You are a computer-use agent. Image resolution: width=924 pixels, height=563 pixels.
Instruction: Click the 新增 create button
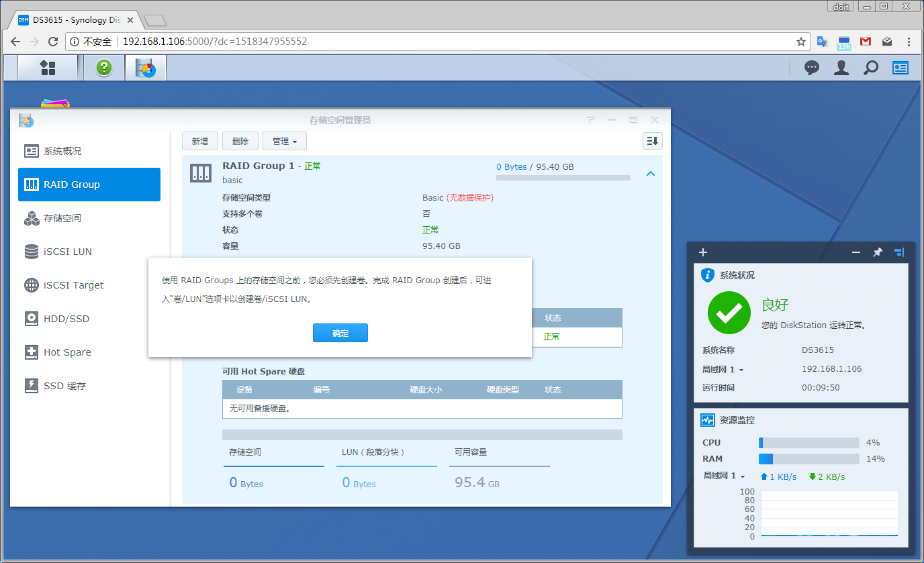pyautogui.click(x=200, y=141)
